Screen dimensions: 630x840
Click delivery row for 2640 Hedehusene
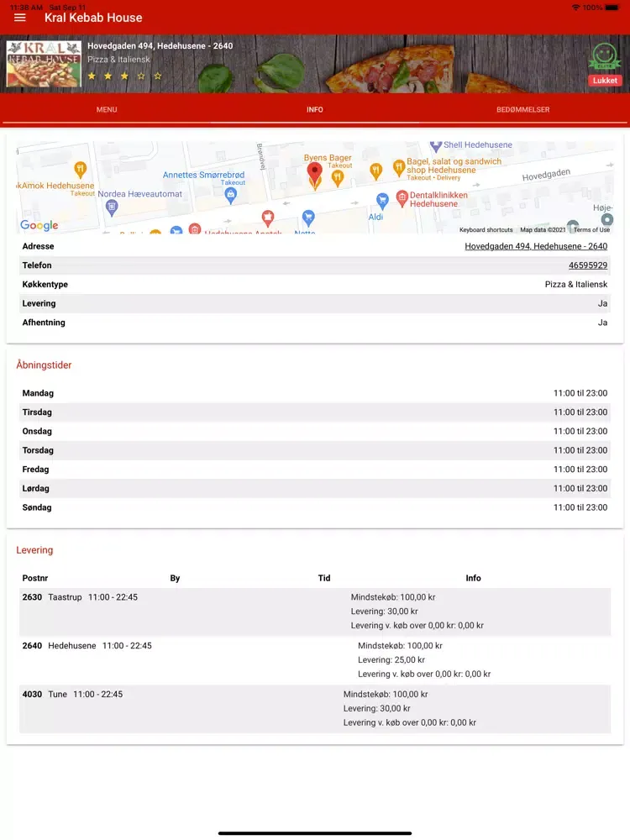coord(315,660)
